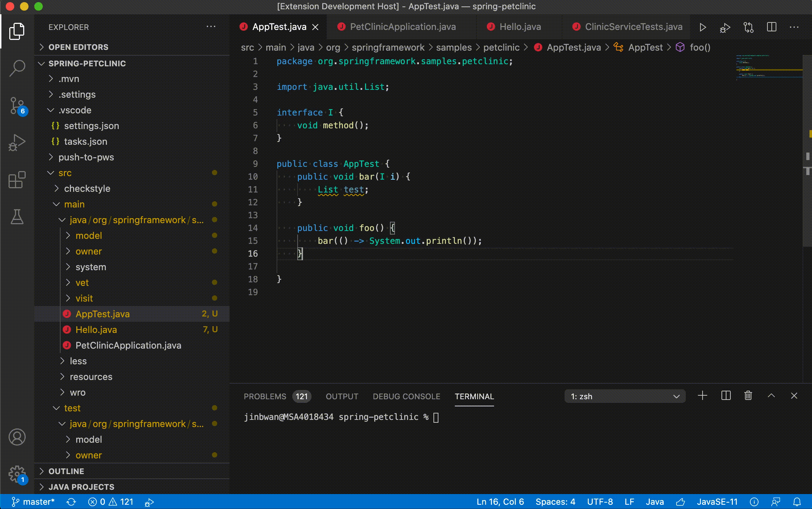Expand the JAVA PROJECTS section
Screen dimensions: 812x509
click(81, 487)
